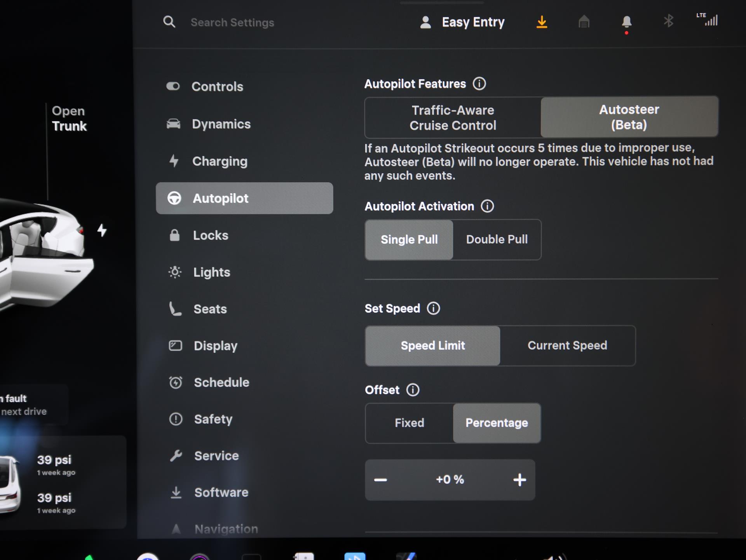Click the Autopilot Features info icon
This screenshot has height=560, width=746.
click(479, 84)
